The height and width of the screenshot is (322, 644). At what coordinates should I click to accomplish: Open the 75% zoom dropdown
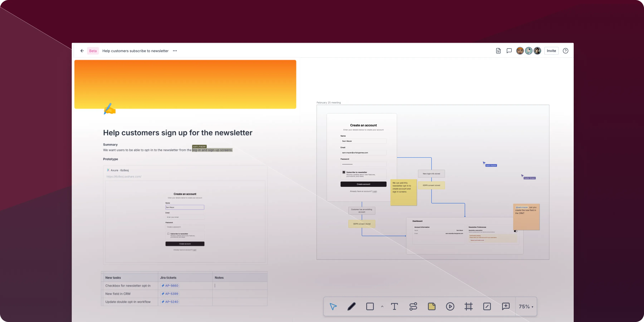pos(526,306)
